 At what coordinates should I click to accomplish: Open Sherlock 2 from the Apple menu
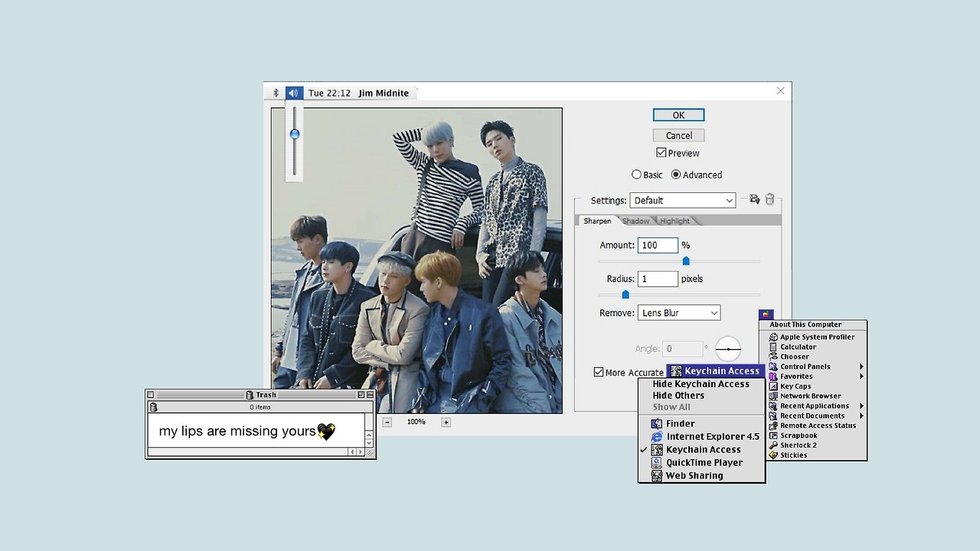point(798,445)
